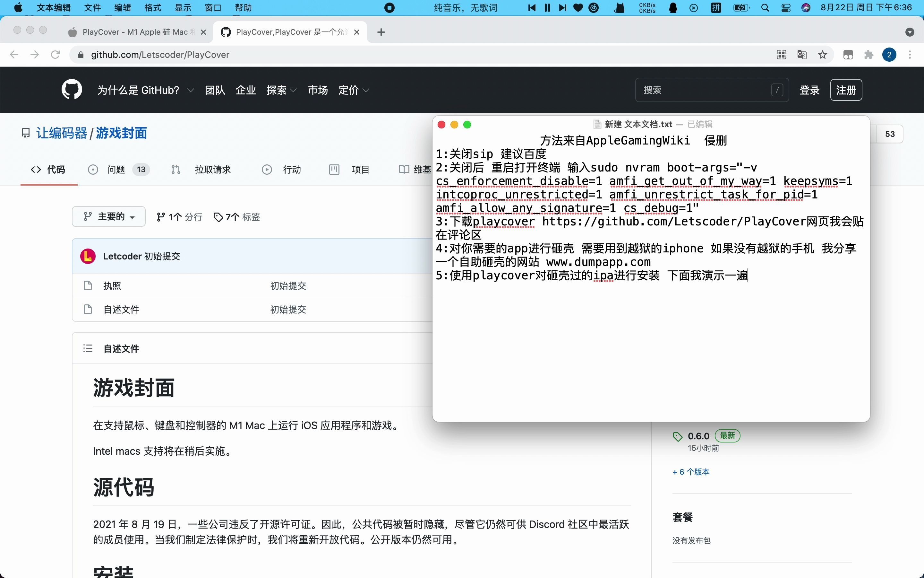The width and height of the screenshot is (924, 578).
Task: Open the 0.6.0 release link
Action: [698, 436]
